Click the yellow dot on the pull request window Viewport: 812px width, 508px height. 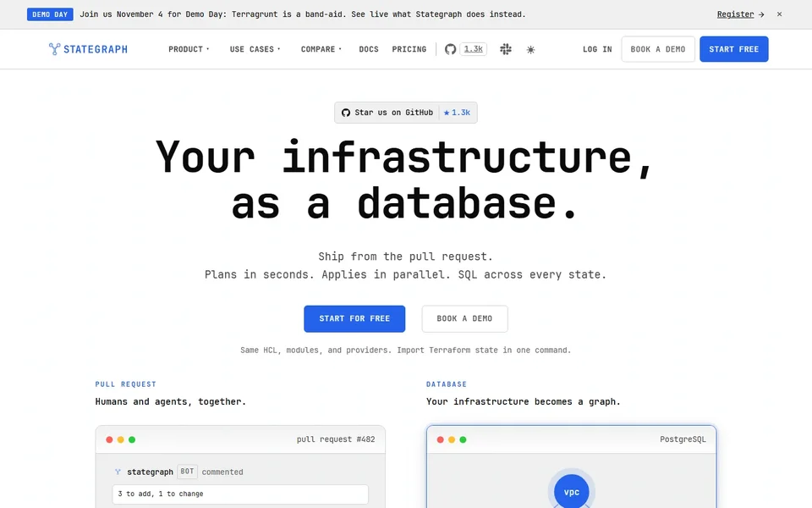(121, 439)
